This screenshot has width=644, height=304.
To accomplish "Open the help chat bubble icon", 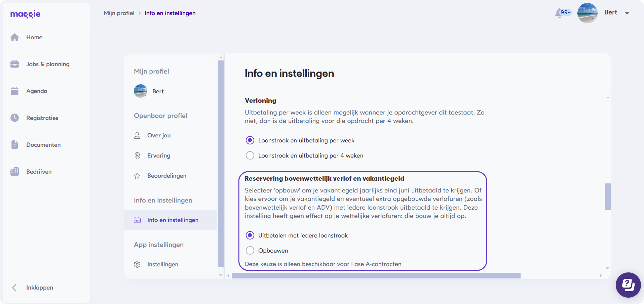I will click(x=628, y=285).
